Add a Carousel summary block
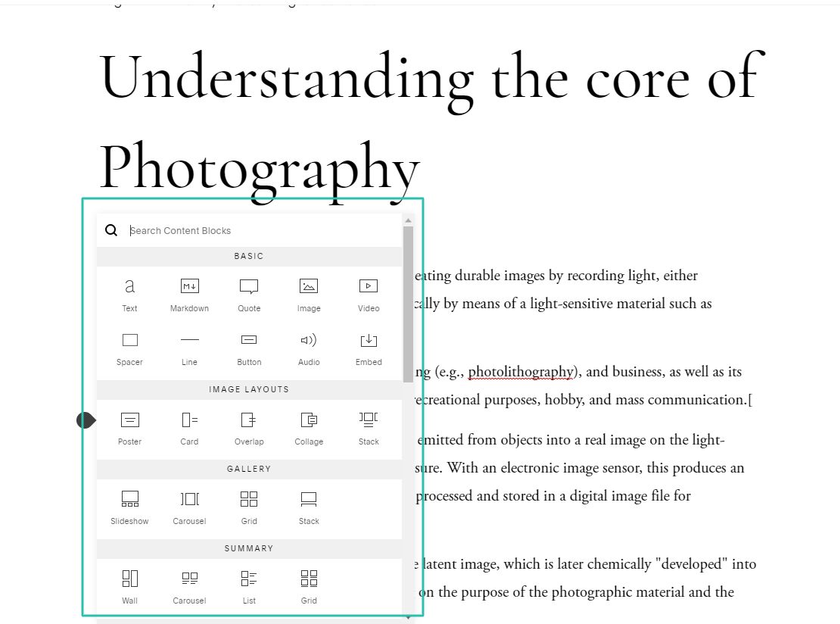The height and width of the screenshot is (624, 840). pyautogui.click(x=189, y=586)
